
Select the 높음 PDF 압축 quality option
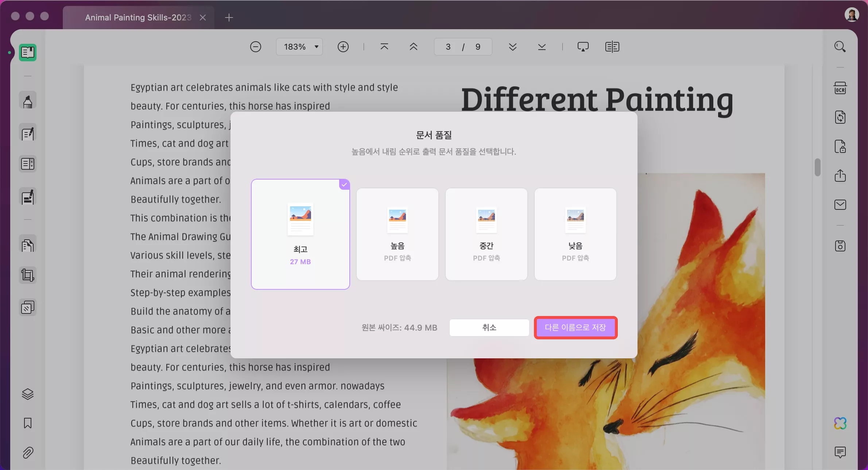[x=398, y=234]
